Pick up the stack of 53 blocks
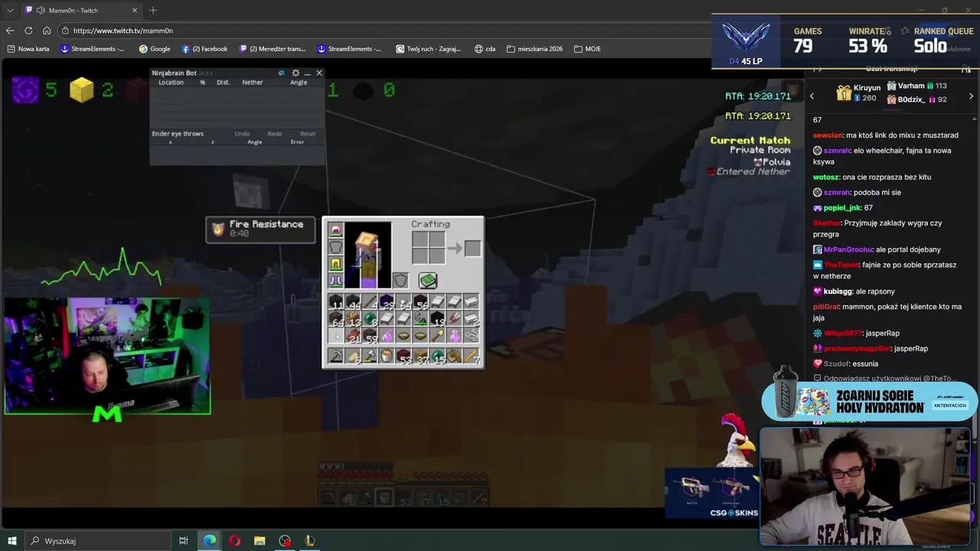980x551 pixels. click(403, 357)
